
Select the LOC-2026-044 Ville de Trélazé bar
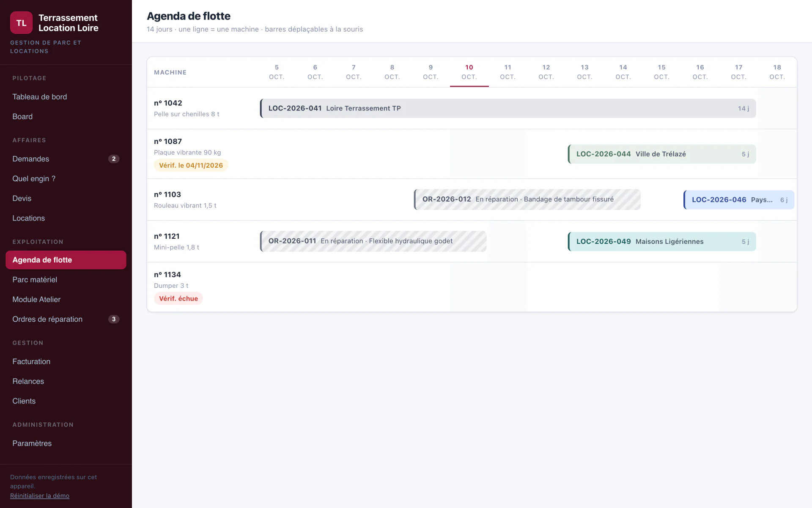pos(662,154)
